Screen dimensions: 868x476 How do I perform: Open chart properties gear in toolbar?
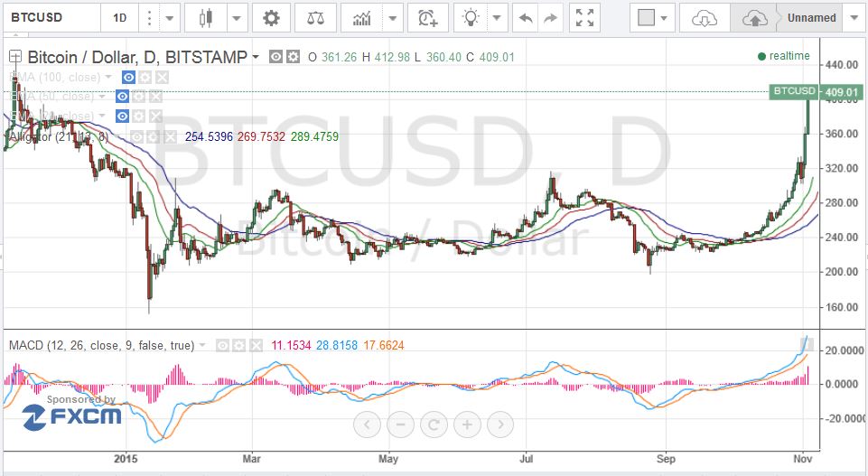coord(271,18)
